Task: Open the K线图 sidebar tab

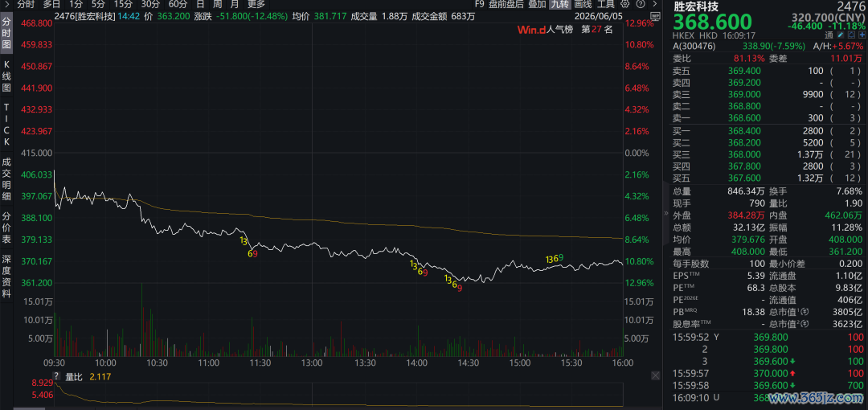Action: [x=6, y=76]
